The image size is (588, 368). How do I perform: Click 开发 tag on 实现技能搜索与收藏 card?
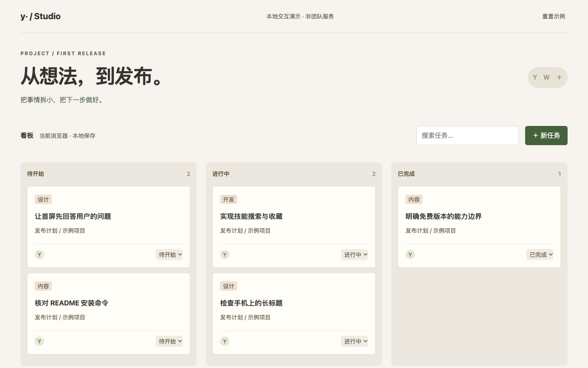229,200
